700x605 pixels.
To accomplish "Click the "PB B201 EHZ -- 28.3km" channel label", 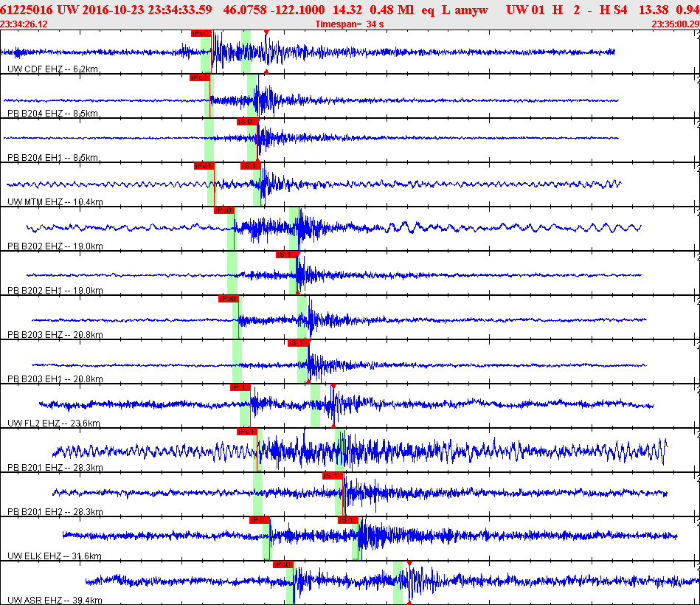I will [x=55, y=468].
